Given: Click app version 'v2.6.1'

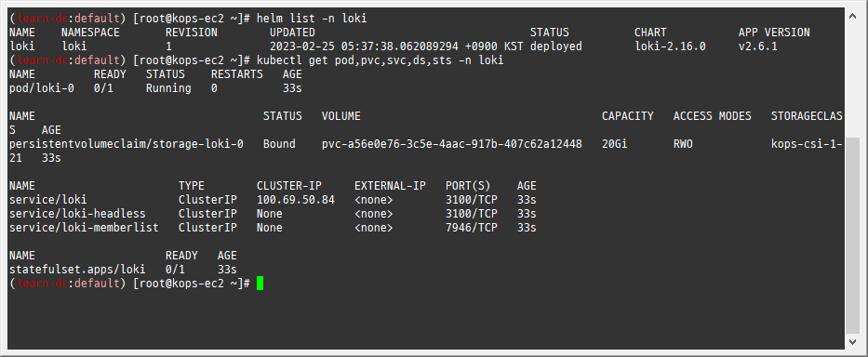Looking at the screenshot, I should pos(758,46).
